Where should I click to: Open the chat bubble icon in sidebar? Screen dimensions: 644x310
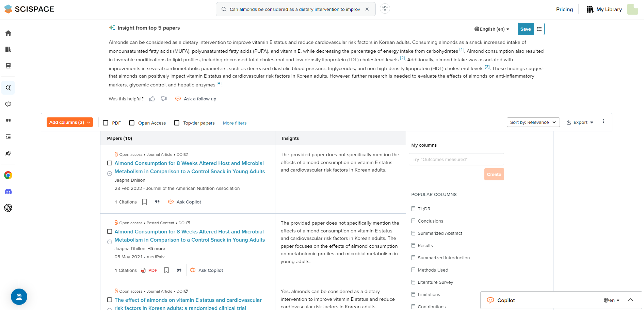tap(8, 104)
